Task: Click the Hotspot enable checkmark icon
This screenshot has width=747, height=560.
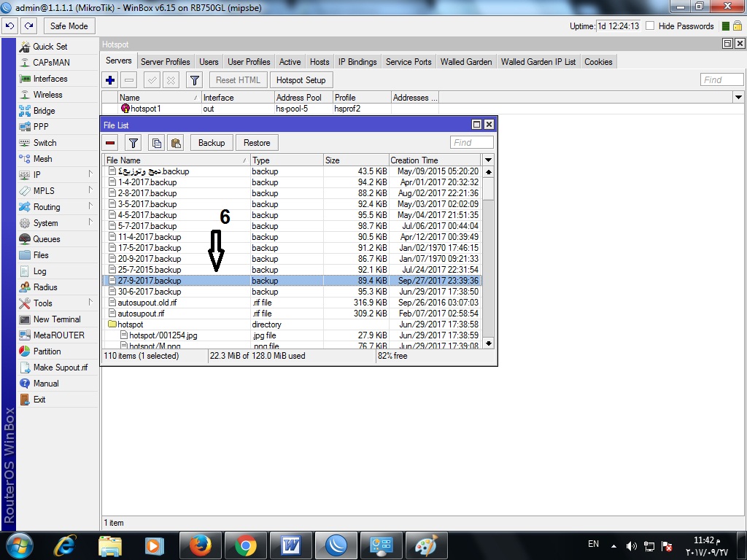Action: point(152,80)
